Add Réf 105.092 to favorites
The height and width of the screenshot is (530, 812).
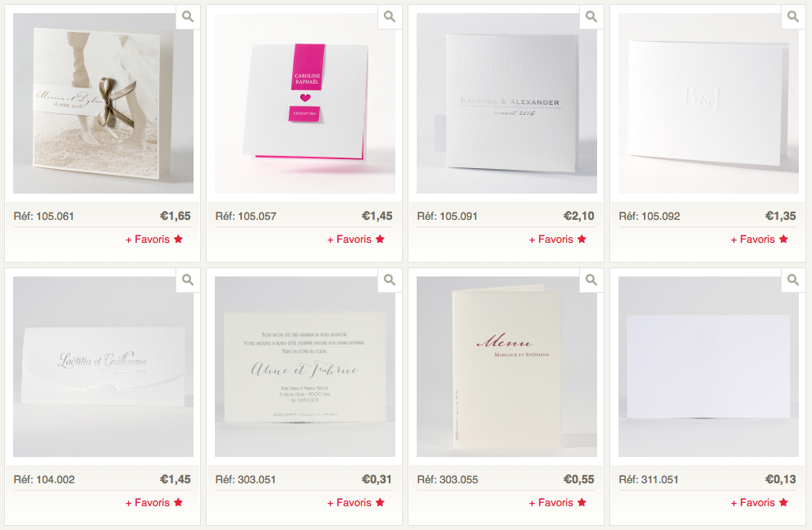(760, 240)
